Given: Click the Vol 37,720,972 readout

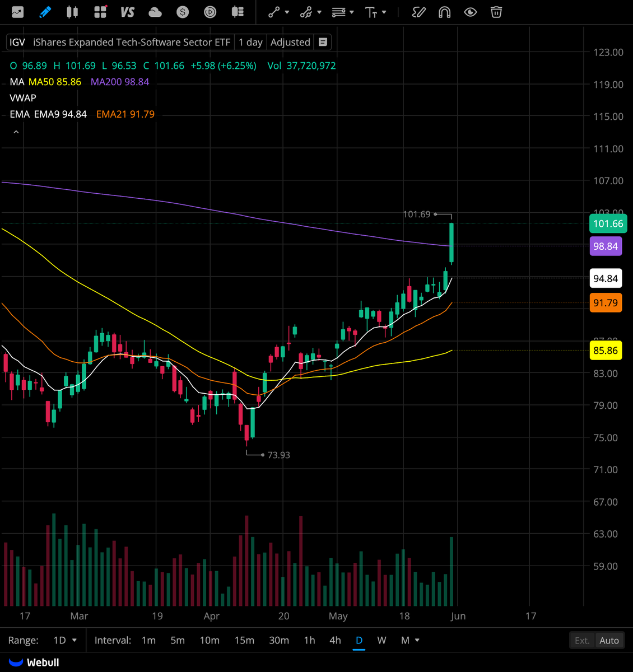Looking at the screenshot, I should (301, 66).
